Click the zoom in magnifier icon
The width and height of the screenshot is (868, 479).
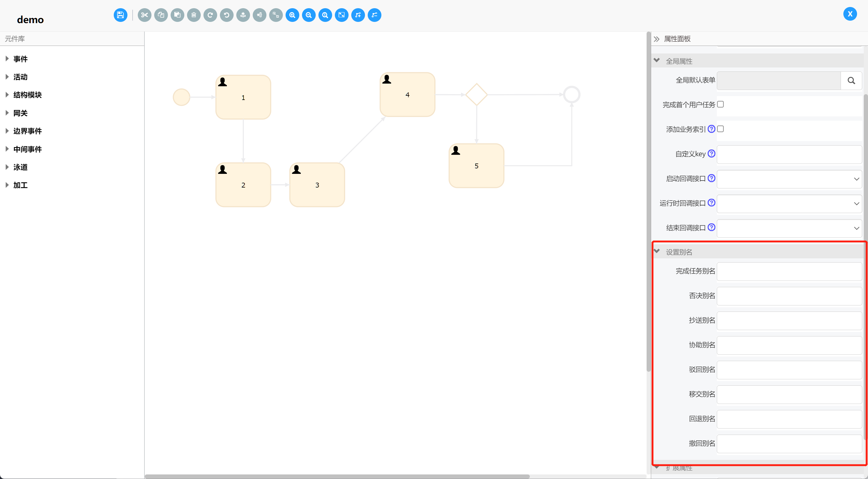pos(292,15)
